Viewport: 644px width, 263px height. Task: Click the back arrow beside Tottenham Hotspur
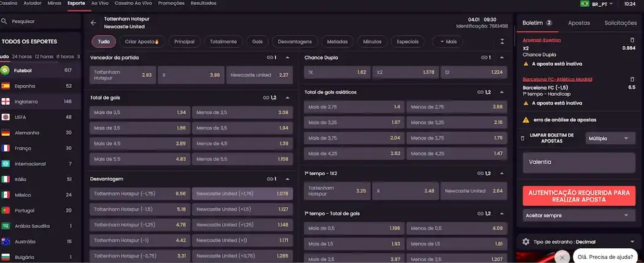coord(94,23)
